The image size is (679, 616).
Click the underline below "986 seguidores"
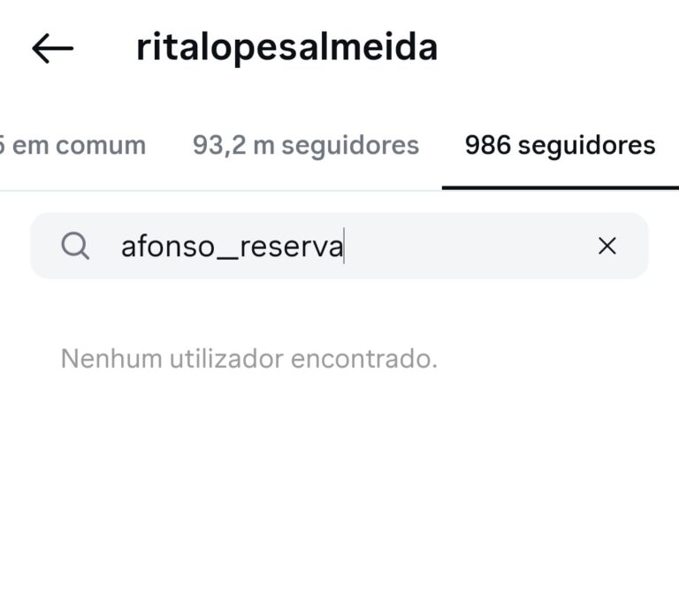560,188
